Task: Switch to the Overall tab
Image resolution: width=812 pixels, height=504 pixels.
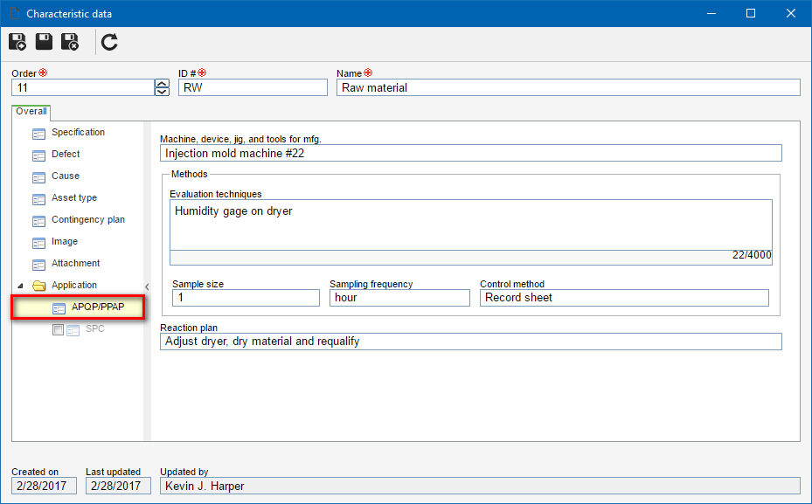Action: pos(31,111)
